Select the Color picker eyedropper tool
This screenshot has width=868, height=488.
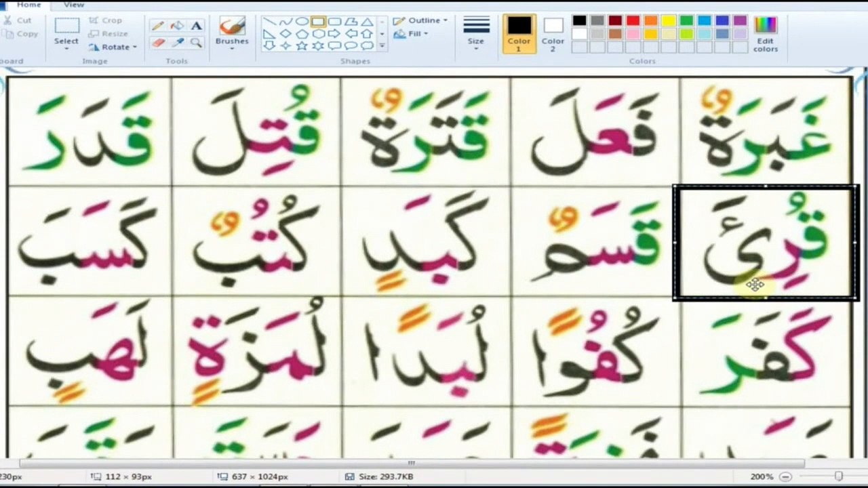coord(177,43)
